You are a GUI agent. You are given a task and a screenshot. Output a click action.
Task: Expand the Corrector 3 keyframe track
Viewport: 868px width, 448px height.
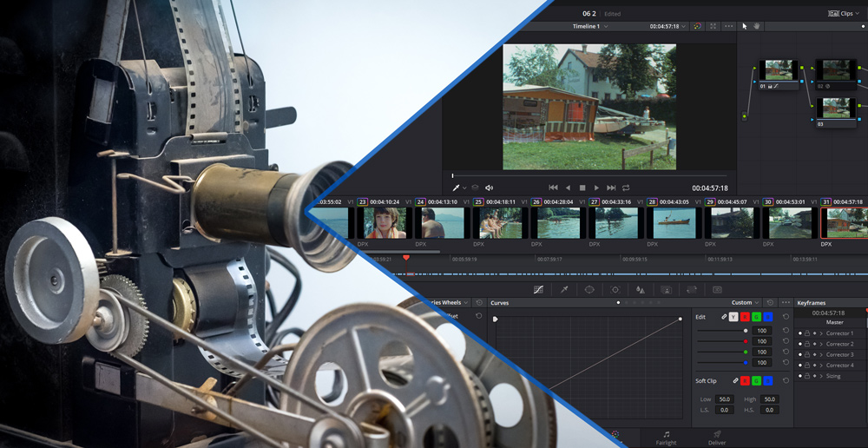(x=821, y=354)
